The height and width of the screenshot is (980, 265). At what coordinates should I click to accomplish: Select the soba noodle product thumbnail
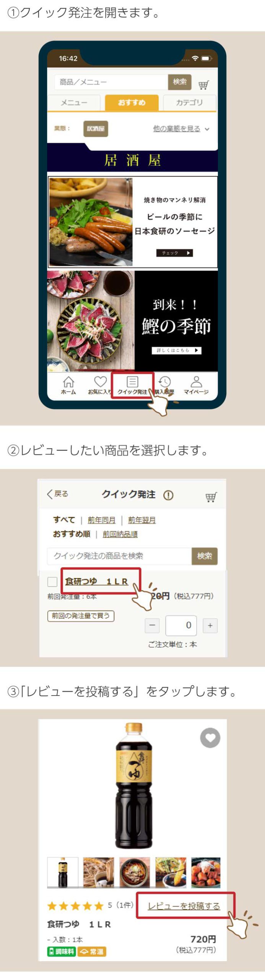click(x=99, y=872)
